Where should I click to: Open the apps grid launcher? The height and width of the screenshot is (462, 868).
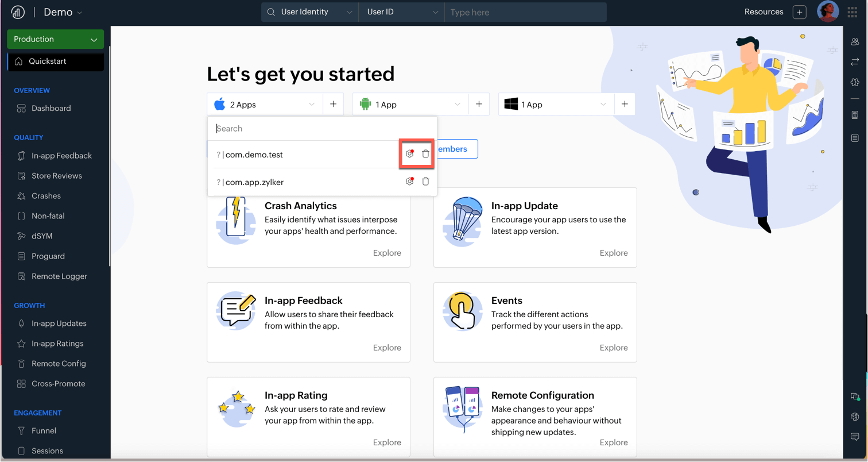point(852,12)
